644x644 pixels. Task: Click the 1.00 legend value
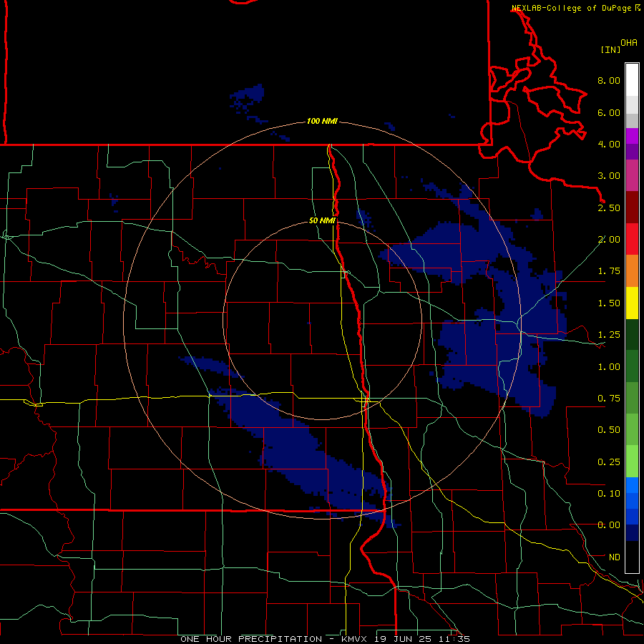click(609, 367)
